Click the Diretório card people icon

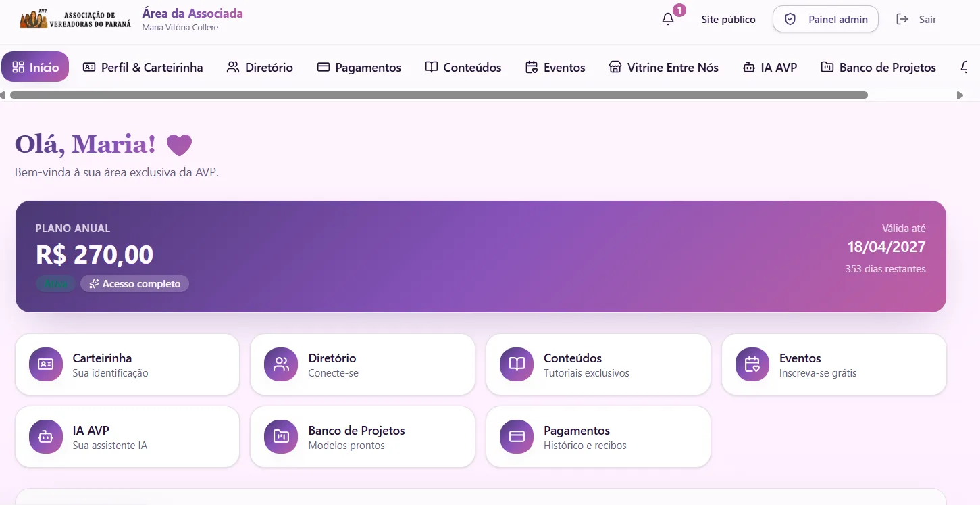[281, 364]
